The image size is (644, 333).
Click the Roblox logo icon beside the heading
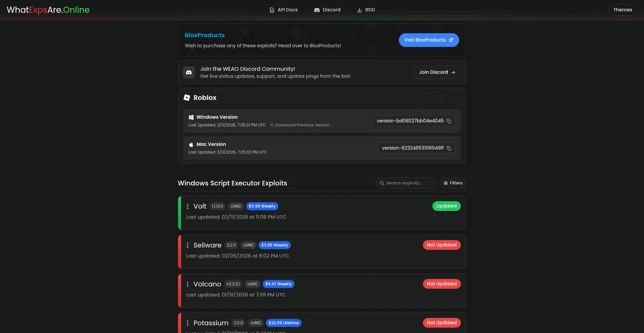[187, 98]
